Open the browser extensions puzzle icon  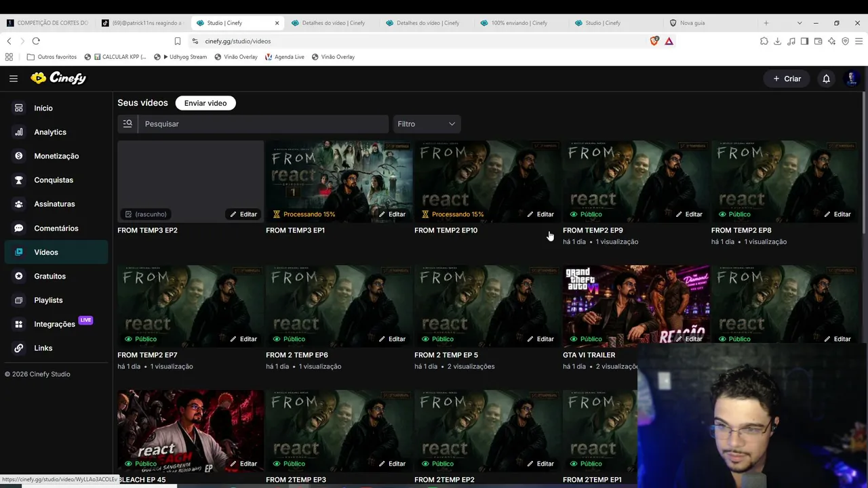[764, 41]
